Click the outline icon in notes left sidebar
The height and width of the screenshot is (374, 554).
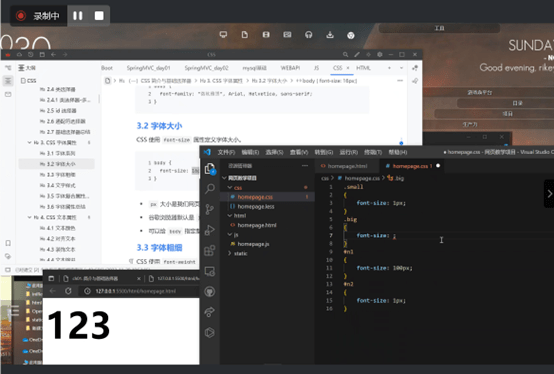coord(8,81)
